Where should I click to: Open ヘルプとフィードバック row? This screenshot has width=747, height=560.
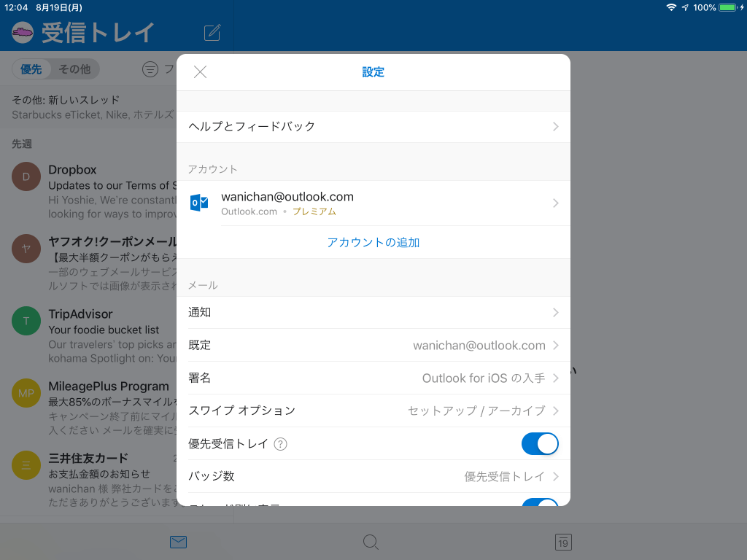[x=373, y=127]
